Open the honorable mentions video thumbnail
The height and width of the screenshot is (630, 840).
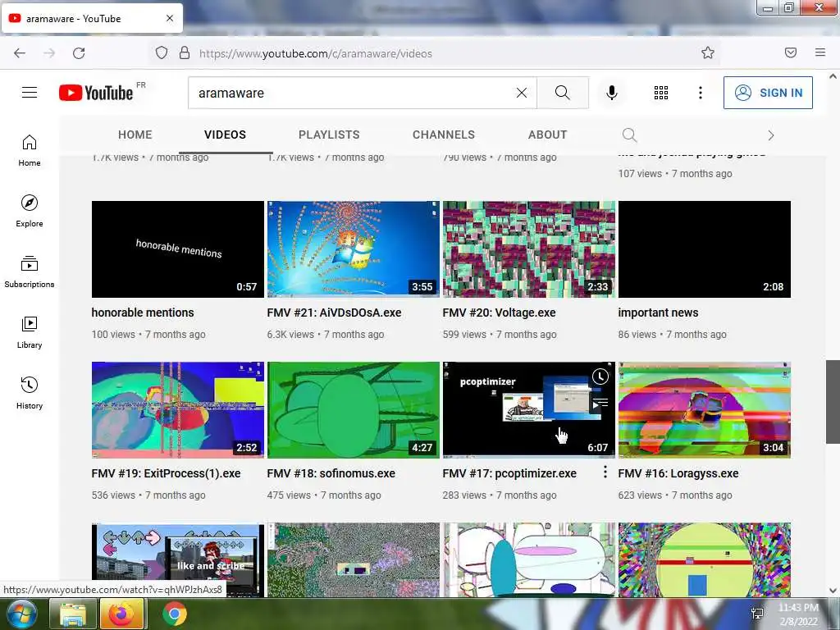coord(178,249)
